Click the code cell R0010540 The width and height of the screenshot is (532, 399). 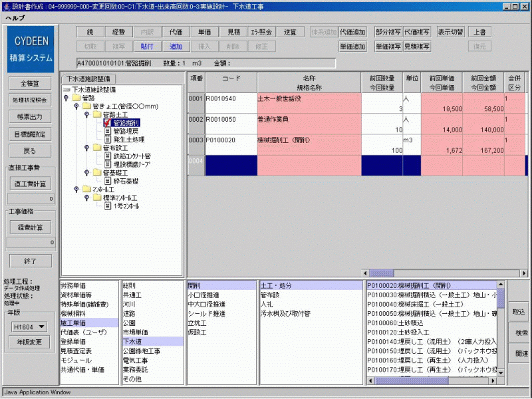(230, 98)
